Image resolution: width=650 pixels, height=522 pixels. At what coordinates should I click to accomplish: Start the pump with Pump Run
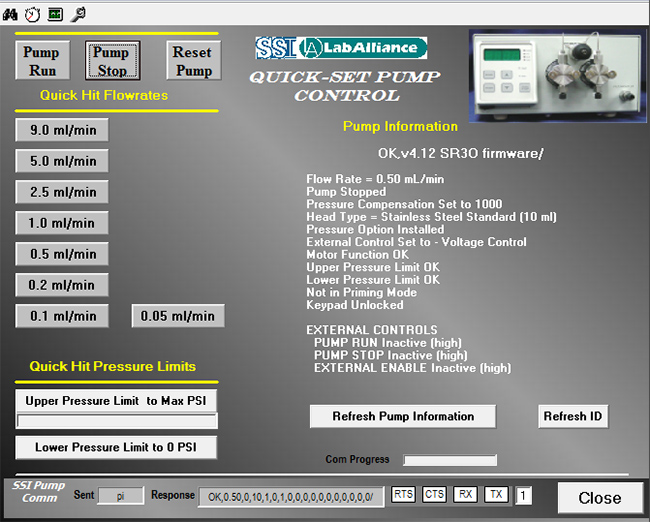pos(42,61)
